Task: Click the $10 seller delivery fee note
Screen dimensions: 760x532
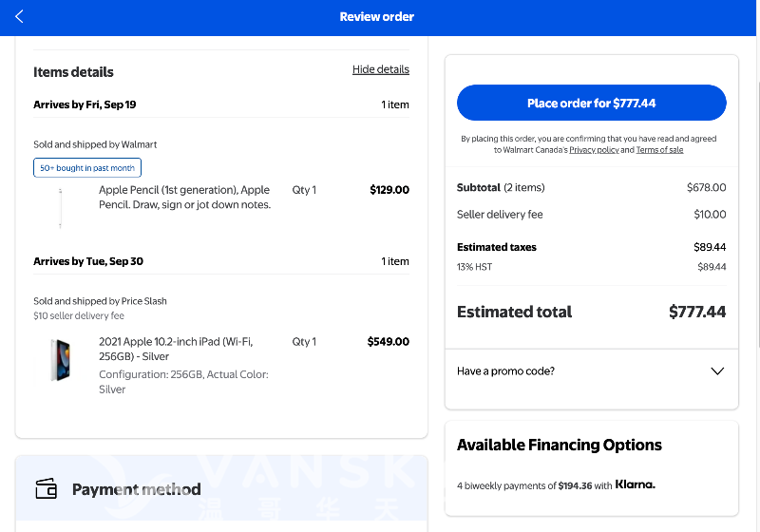Action: (x=79, y=315)
